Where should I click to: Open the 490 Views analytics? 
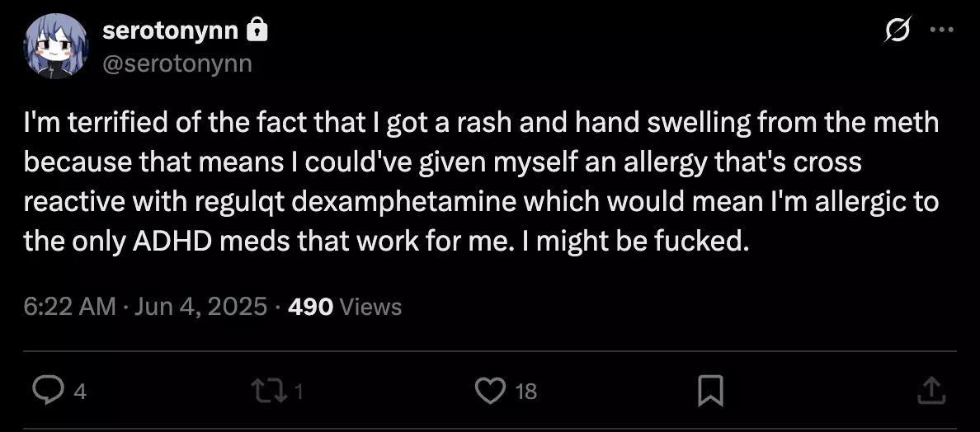[x=345, y=307]
